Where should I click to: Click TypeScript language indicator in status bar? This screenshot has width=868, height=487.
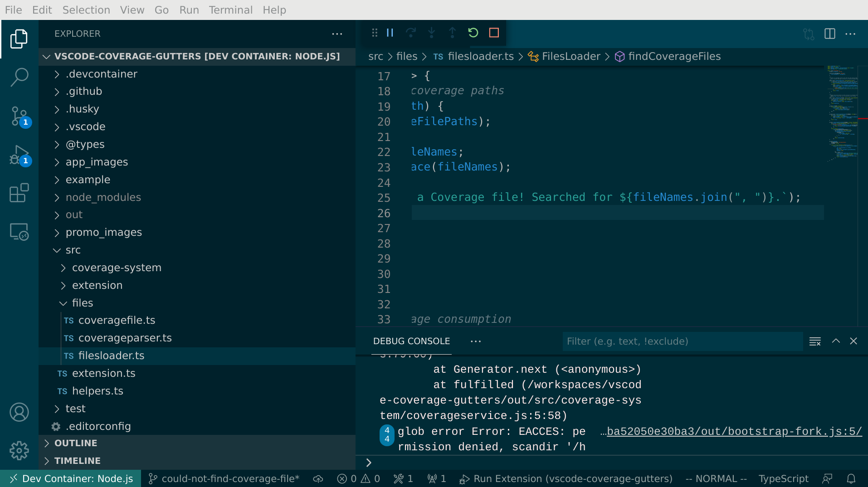pos(783,478)
